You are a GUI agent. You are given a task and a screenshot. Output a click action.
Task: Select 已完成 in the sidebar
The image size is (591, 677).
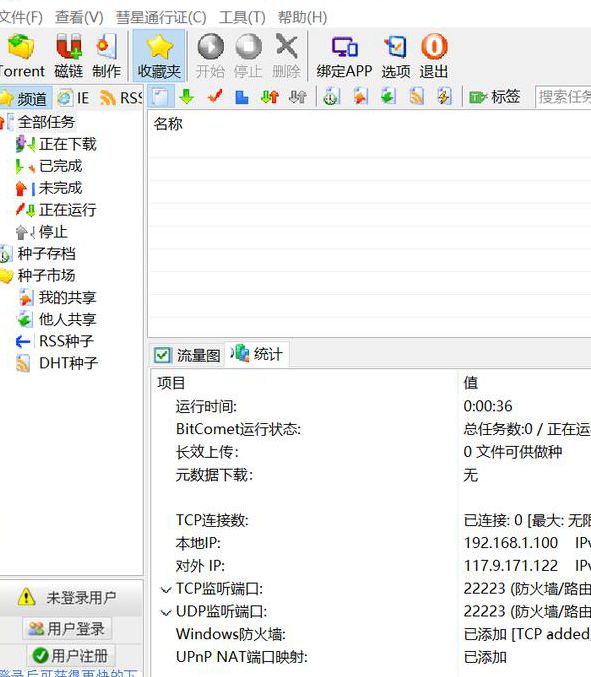[x=60, y=166]
